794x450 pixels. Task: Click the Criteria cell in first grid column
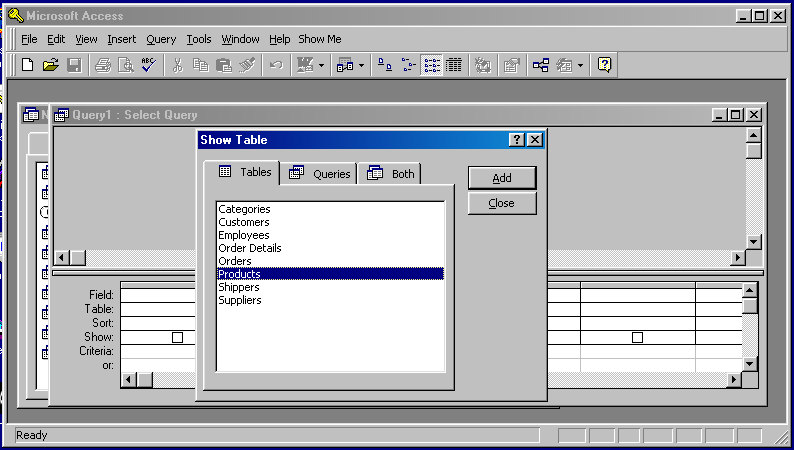point(158,351)
